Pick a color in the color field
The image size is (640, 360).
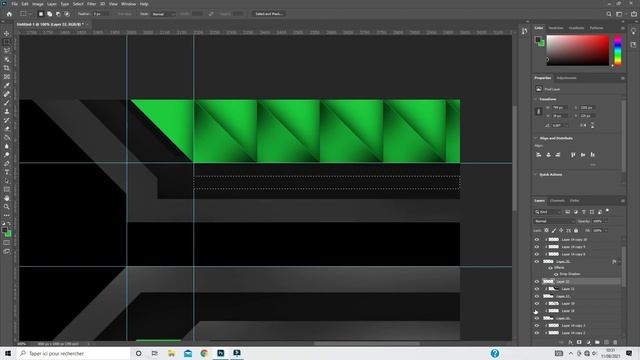tap(578, 50)
